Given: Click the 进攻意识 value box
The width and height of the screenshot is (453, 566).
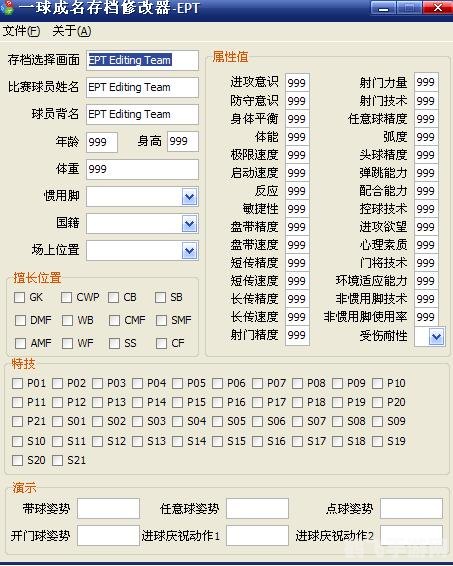Looking at the screenshot, I should (x=297, y=83).
